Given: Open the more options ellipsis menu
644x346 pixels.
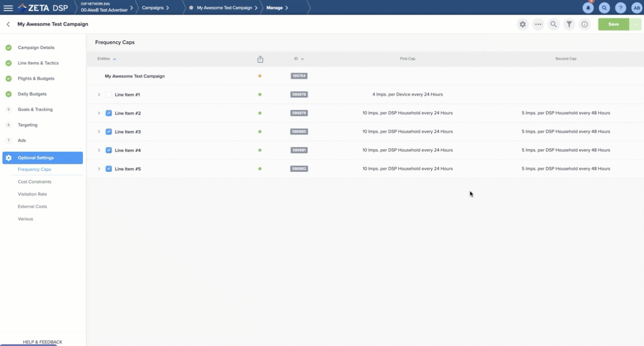Looking at the screenshot, I should tap(538, 24).
